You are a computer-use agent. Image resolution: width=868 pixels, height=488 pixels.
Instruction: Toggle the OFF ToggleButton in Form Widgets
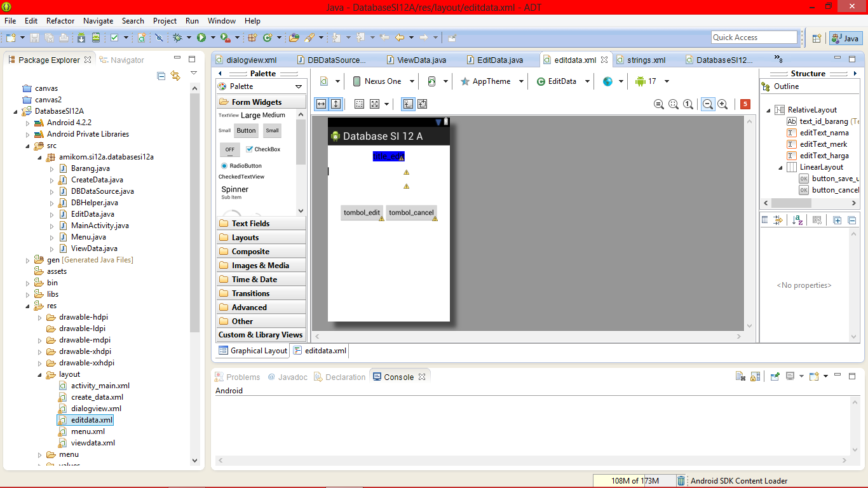click(229, 149)
